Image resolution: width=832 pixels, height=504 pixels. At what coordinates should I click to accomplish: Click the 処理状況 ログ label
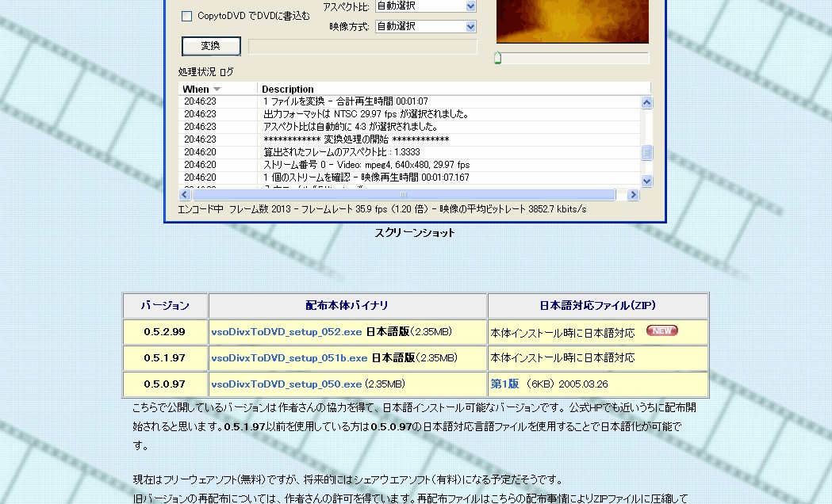click(x=206, y=71)
